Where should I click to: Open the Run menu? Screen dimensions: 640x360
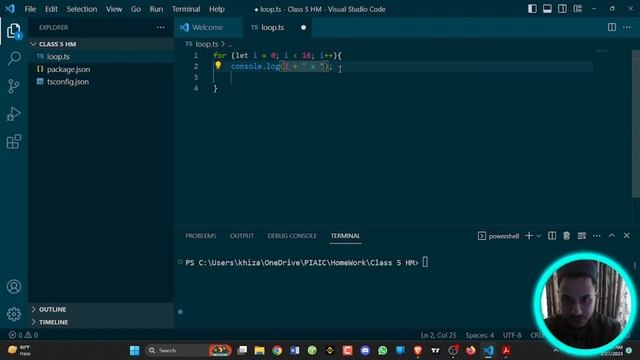pos(156,9)
